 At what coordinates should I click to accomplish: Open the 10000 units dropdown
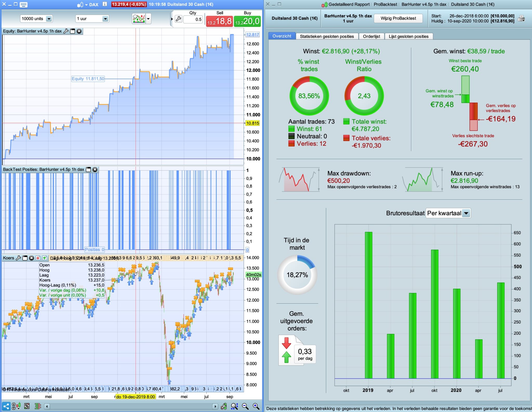pyautogui.click(x=49, y=19)
